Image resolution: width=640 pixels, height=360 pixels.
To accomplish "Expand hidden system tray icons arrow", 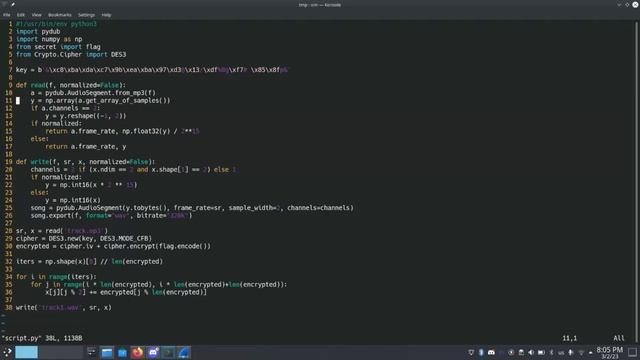I will (x=591, y=353).
